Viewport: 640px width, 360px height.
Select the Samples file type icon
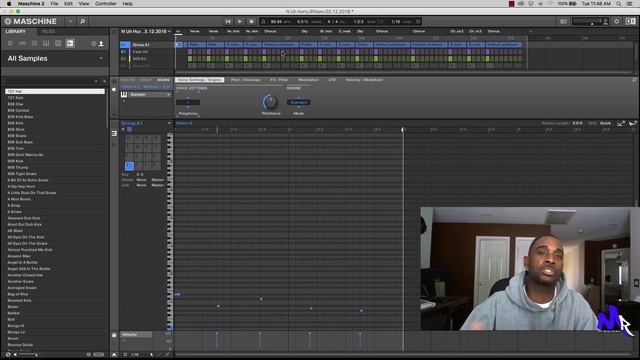70,43
